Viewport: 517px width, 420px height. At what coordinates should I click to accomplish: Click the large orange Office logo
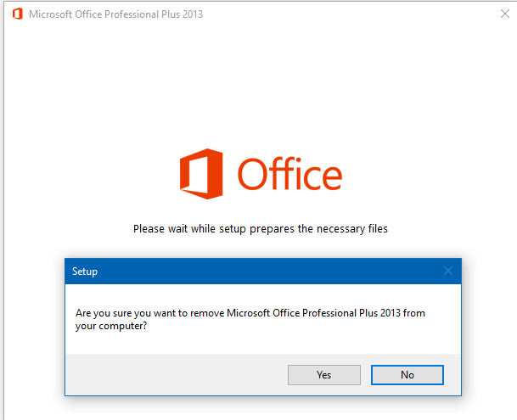[201, 174]
